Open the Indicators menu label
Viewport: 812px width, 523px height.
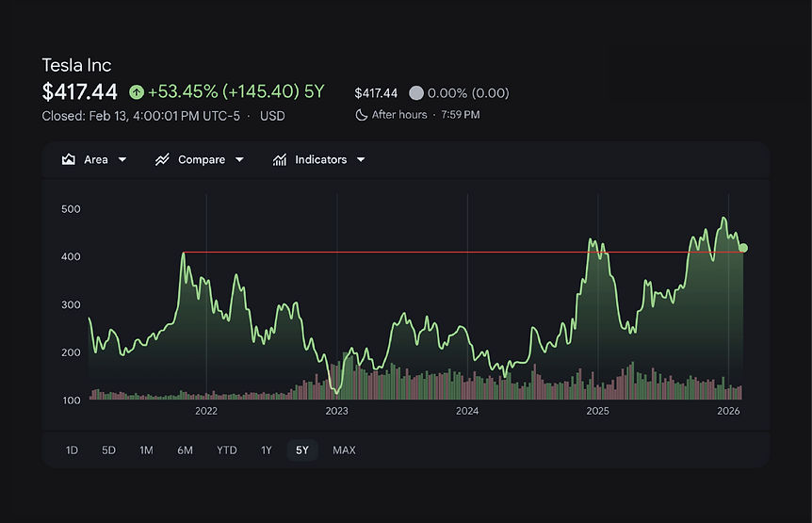[x=320, y=159]
